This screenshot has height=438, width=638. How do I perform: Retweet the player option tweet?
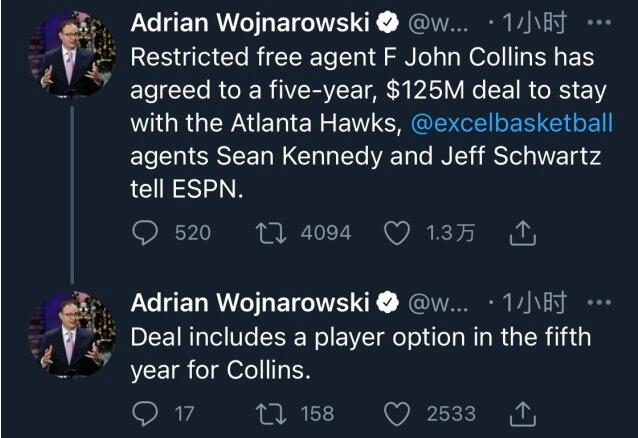[x=267, y=413]
